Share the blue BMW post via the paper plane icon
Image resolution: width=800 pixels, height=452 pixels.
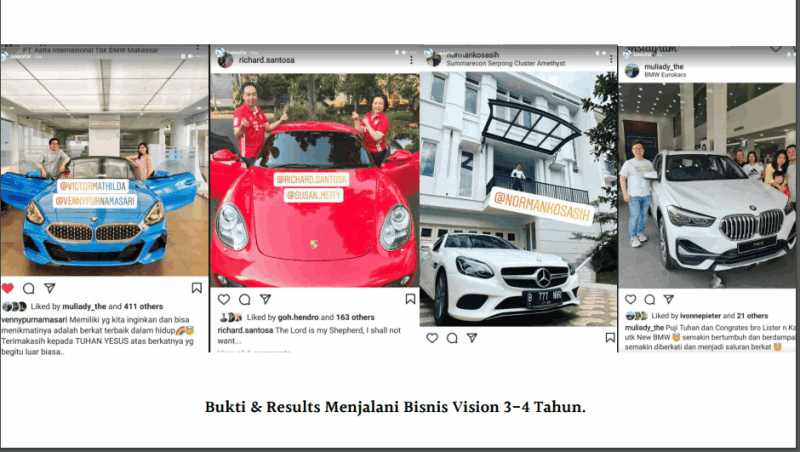(49, 288)
